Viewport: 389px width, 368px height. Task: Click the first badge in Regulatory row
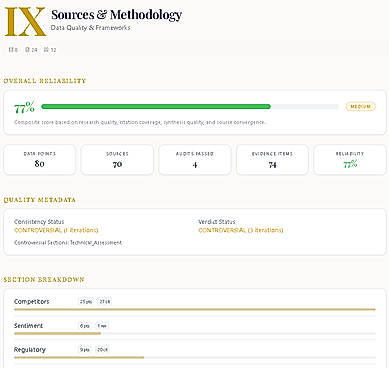(x=85, y=350)
